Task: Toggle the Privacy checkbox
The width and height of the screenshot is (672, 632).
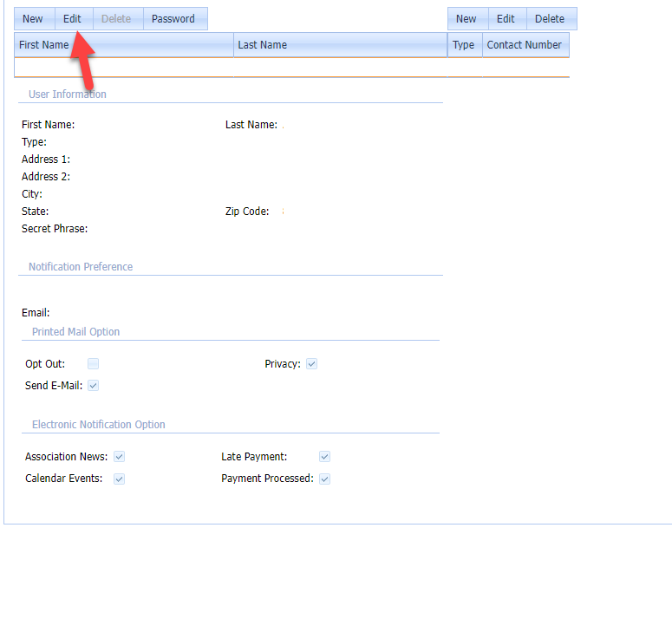Action: [x=311, y=364]
